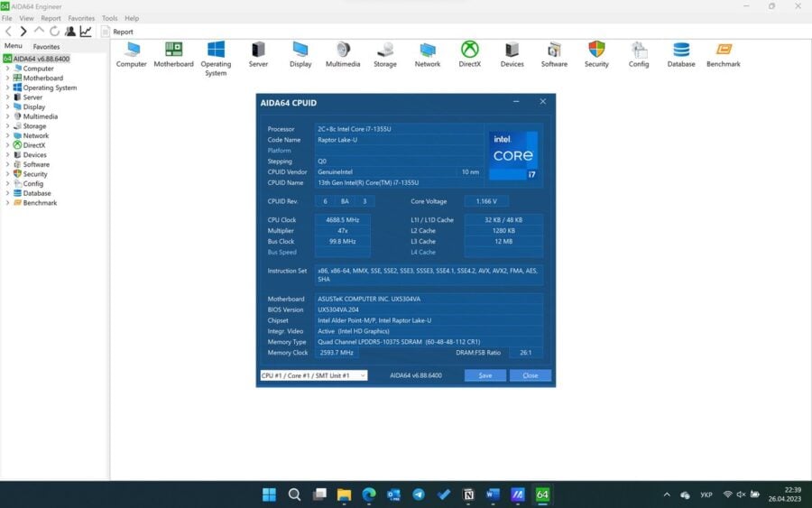812x508 pixels.
Task: Click the Report toolbar button
Action: click(x=117, y=32)
